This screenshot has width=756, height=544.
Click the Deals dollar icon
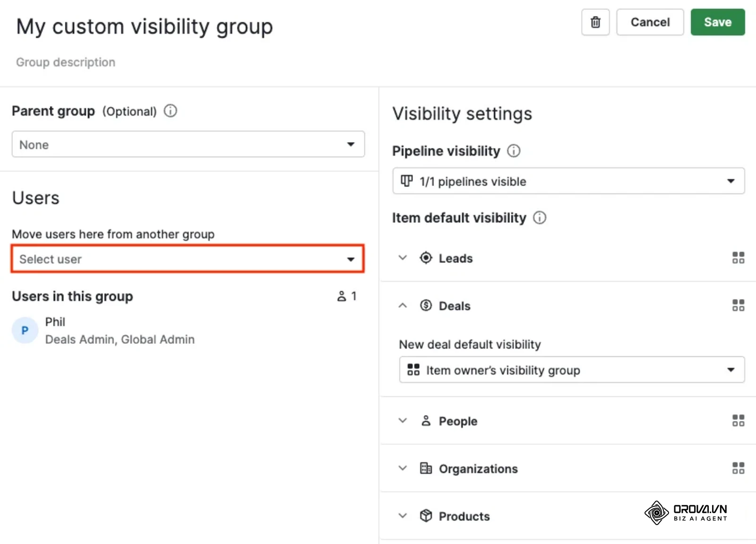coord(426,306)
